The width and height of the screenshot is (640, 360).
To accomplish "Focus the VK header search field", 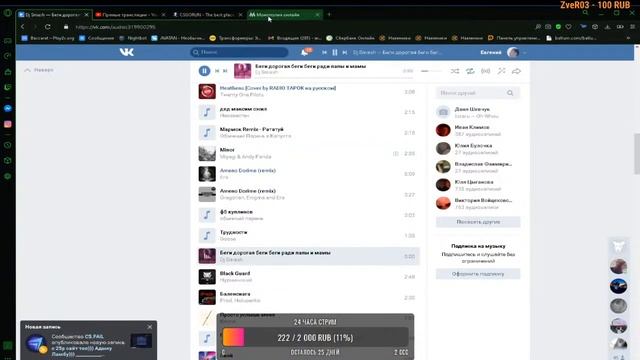I will tap(239, 52).
